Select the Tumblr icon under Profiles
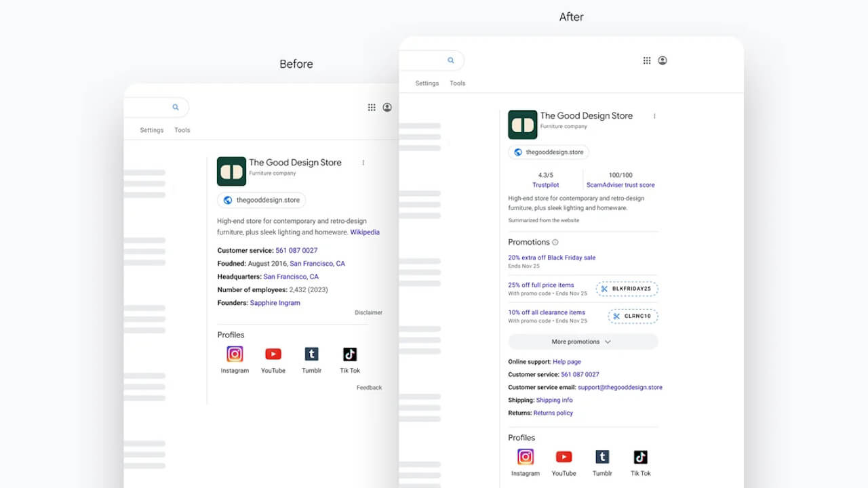The image size is (868, 488). (x=602, y=457)
